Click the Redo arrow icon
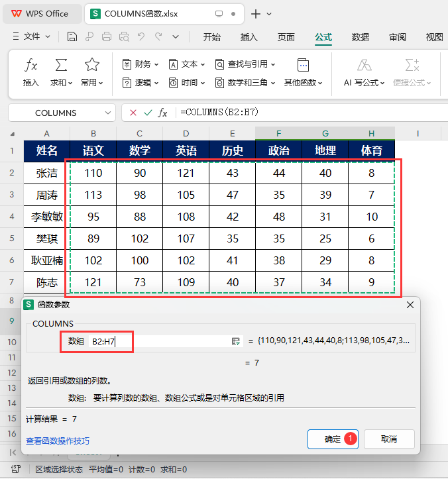The image size is (448, 479). coord(158,37)
